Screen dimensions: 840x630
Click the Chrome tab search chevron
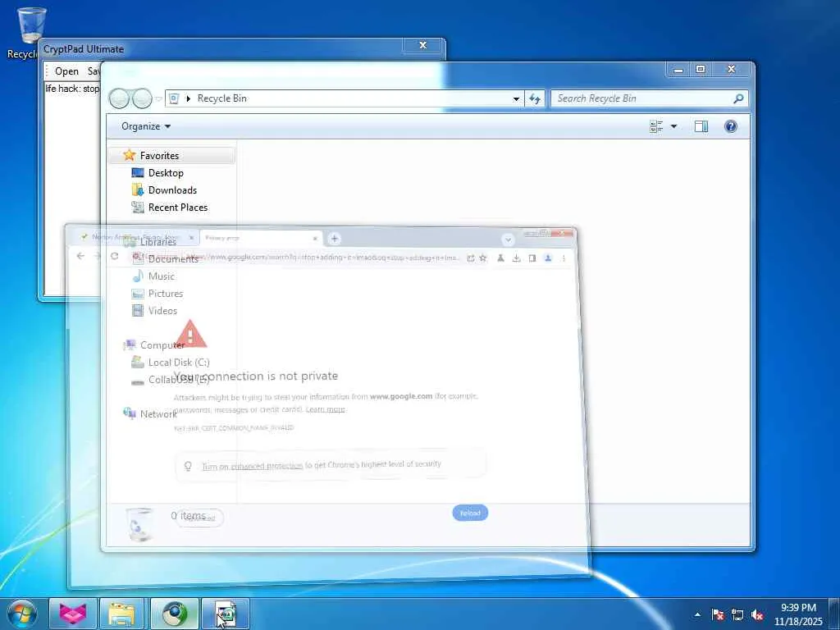[x=508, y=240]
